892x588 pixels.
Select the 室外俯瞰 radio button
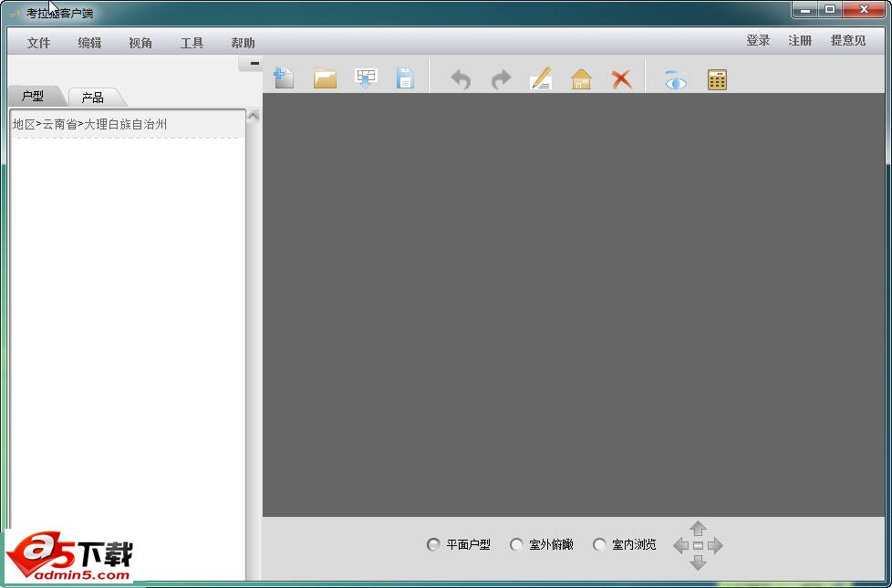[516, 545]
